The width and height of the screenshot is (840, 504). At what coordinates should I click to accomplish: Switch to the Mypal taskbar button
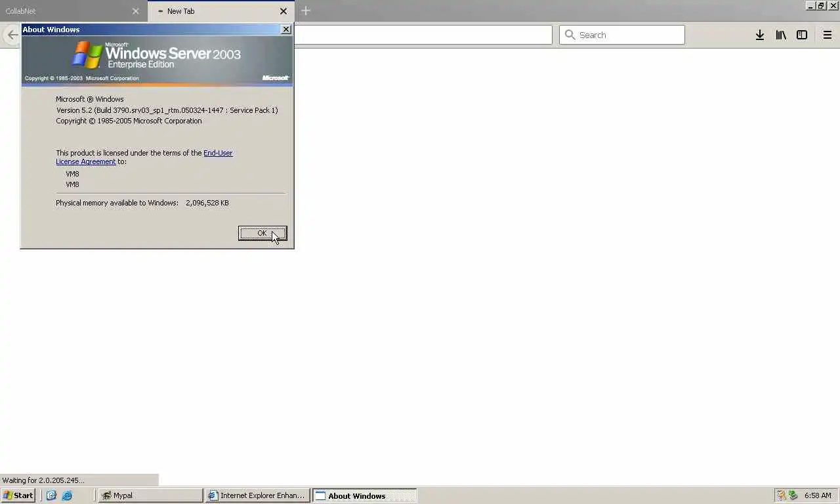pos(150,495)
